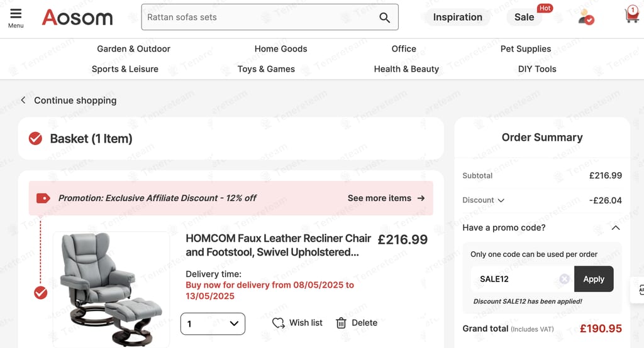Open the Health & Beauty category
Viewport: 644px width, 348px height.
(x=407, y=69)
